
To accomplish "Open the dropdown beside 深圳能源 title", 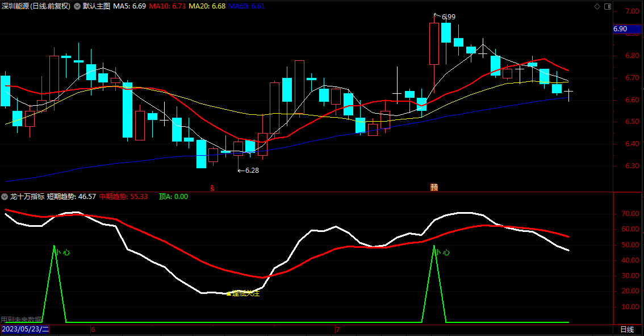I will coord(77,6).
